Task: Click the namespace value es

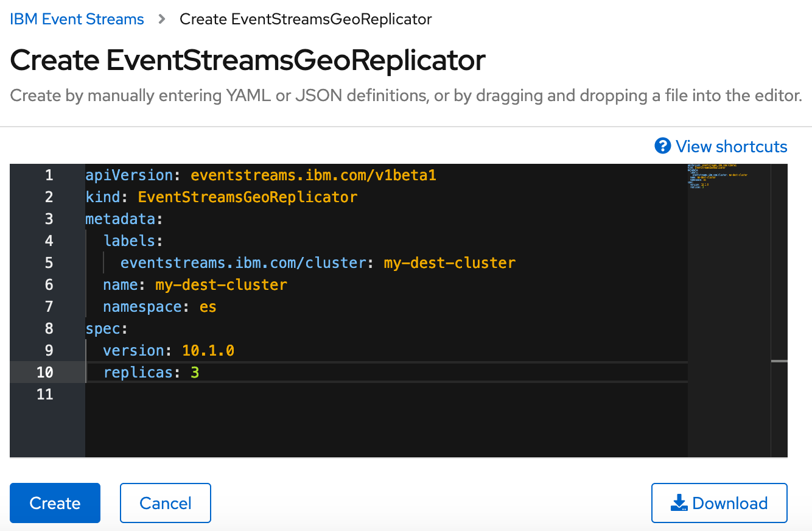Action: click(x=208, y=306)
